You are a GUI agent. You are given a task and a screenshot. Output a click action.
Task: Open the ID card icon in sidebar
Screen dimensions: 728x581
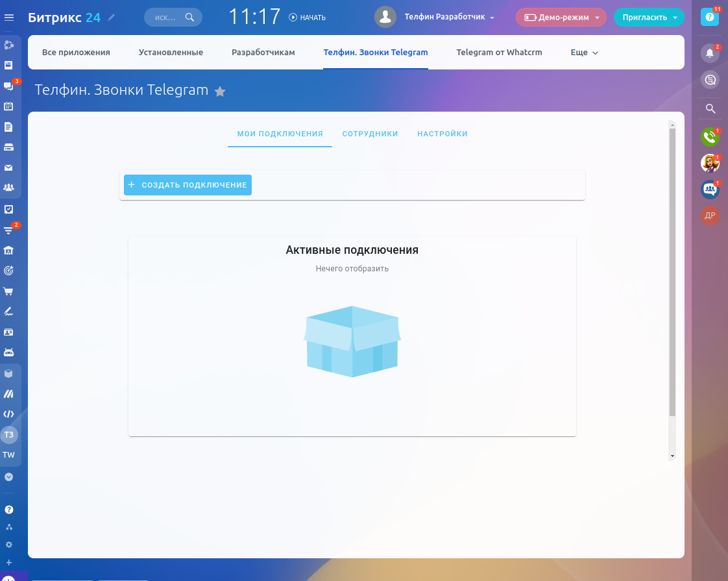9,332
